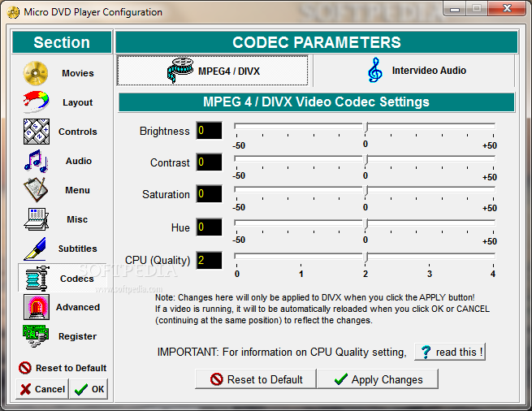Click the 0 mark on CPU Quality scale

(237, 274)
